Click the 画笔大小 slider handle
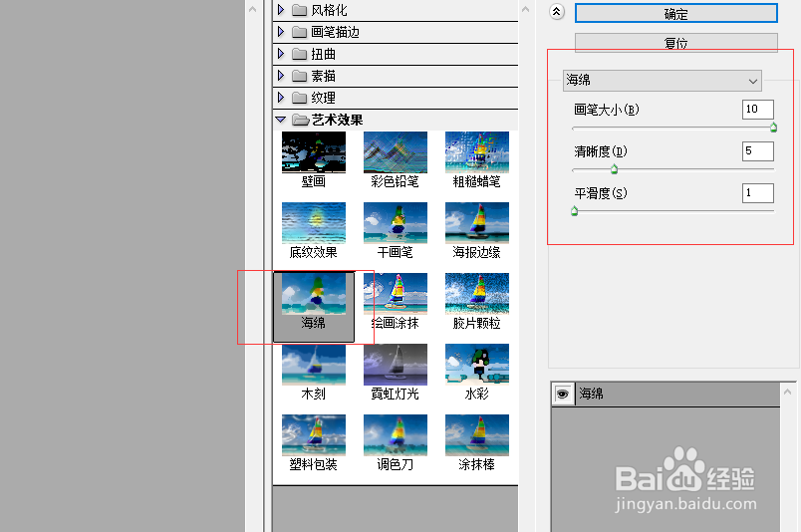This screenshot has height=532, width=801. pyautogui.click(x=773, y=128)
